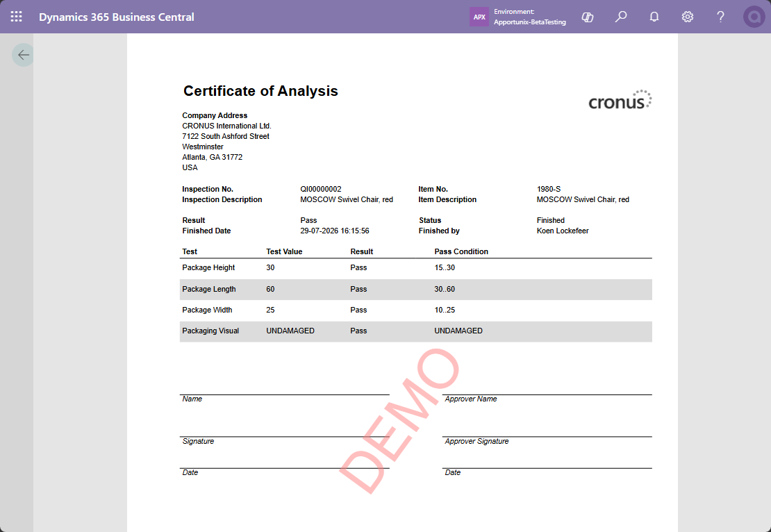
Task: Click Atlanta, GA 31772 line
Action: (213, 158)
